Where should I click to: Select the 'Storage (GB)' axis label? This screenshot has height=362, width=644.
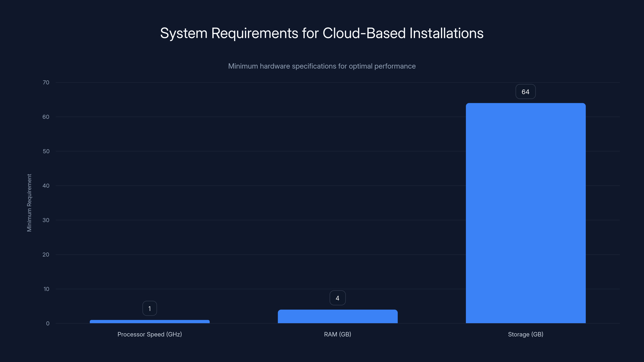coord(525,334)
